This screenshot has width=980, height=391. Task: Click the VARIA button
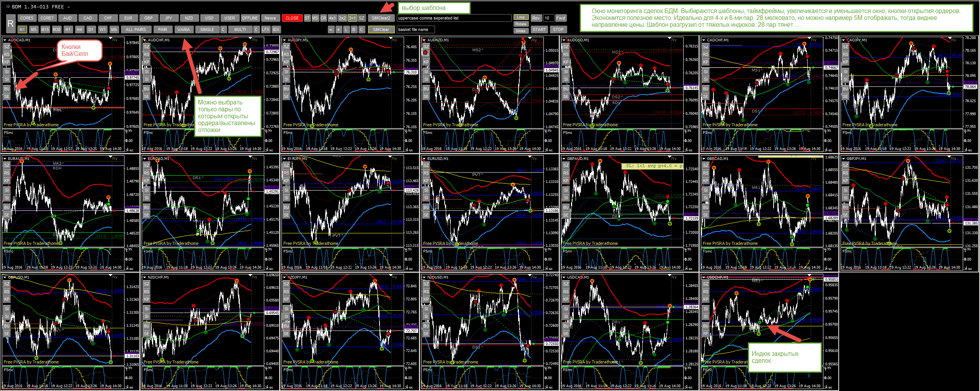pos(184,29)
